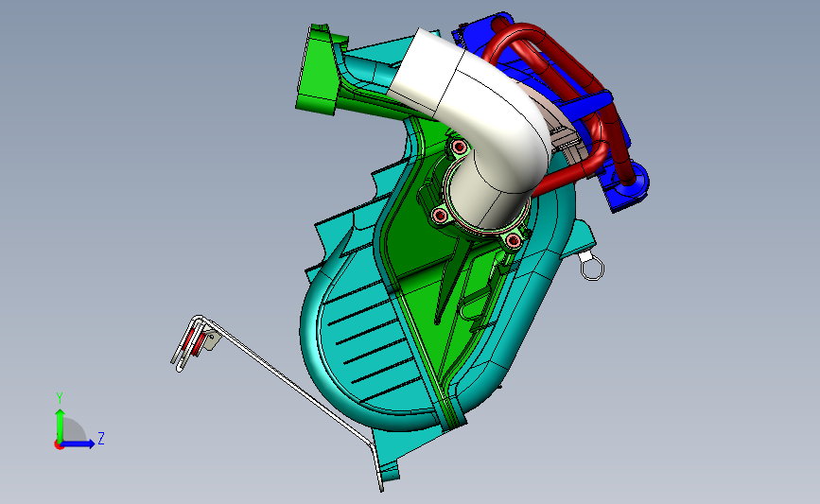Viewport: 820px width, 504px height.
Task: Click the red origin dot of the triad
Action: click(59, 445)
